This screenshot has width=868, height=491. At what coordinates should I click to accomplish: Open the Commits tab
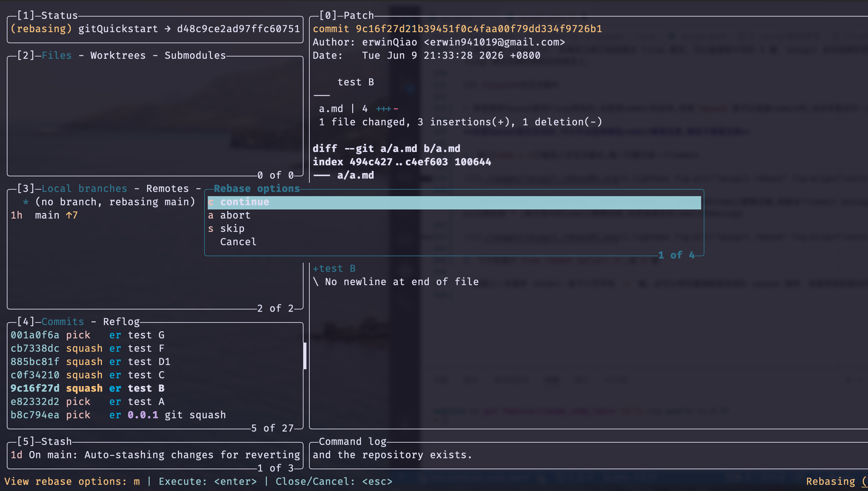point(63,322)
